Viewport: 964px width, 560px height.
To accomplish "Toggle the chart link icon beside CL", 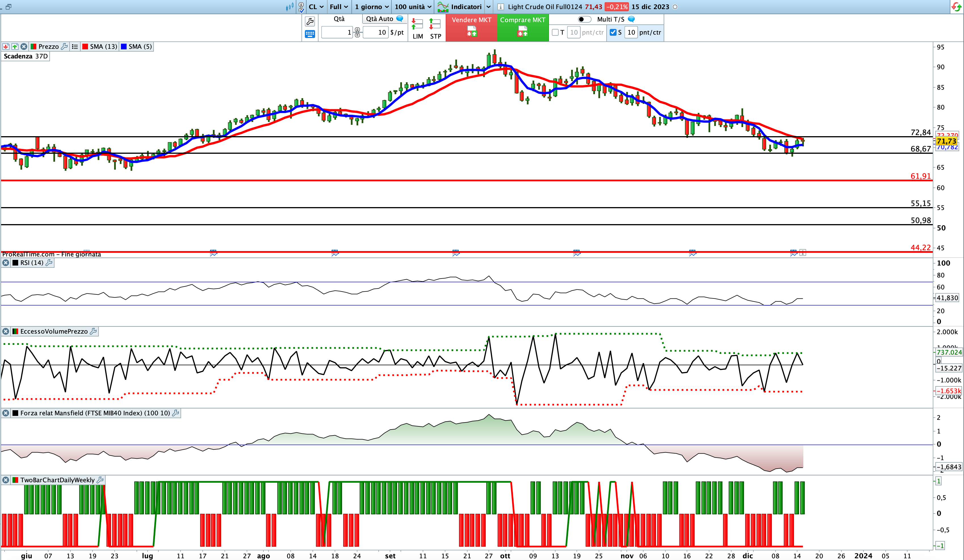I will [x=301, y=7].
